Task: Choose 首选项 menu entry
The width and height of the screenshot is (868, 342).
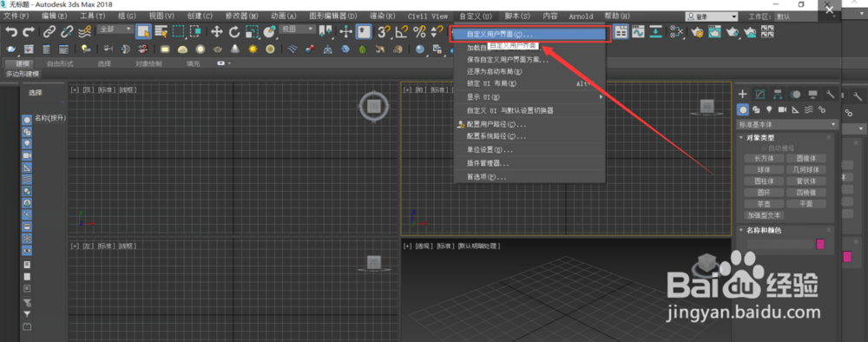Action: pyautogui.click(x=529, y=177)
